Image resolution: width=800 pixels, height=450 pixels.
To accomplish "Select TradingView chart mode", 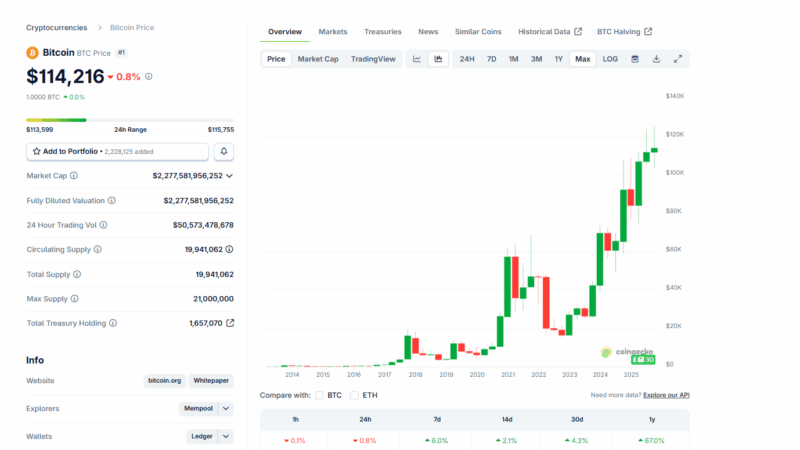I will 373,59.
